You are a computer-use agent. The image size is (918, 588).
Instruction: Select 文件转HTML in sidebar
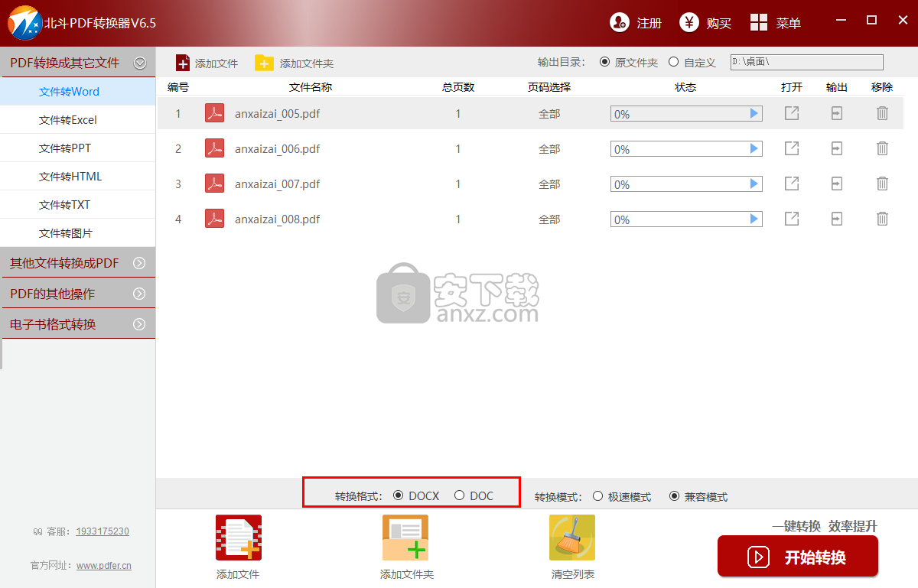coord(77,177)
